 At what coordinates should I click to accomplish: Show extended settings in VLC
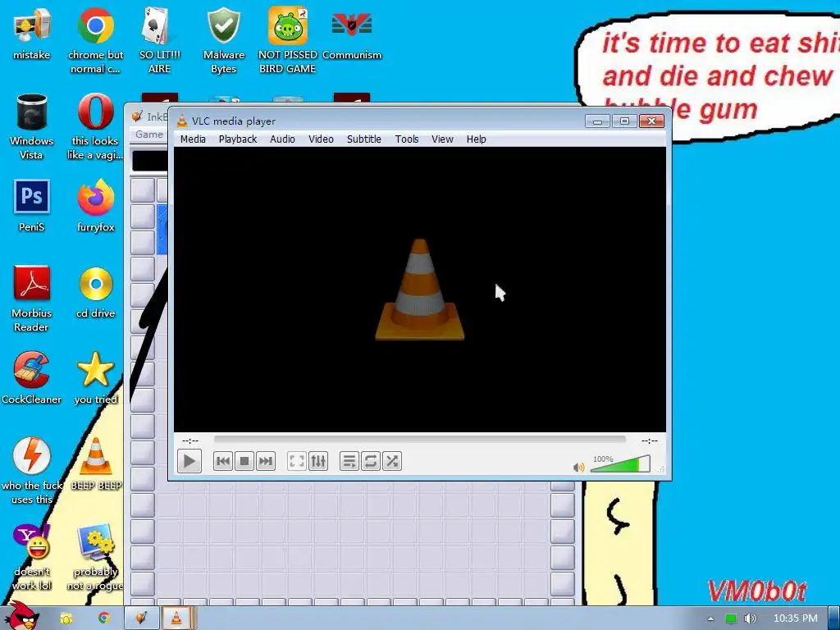[318, 461]
